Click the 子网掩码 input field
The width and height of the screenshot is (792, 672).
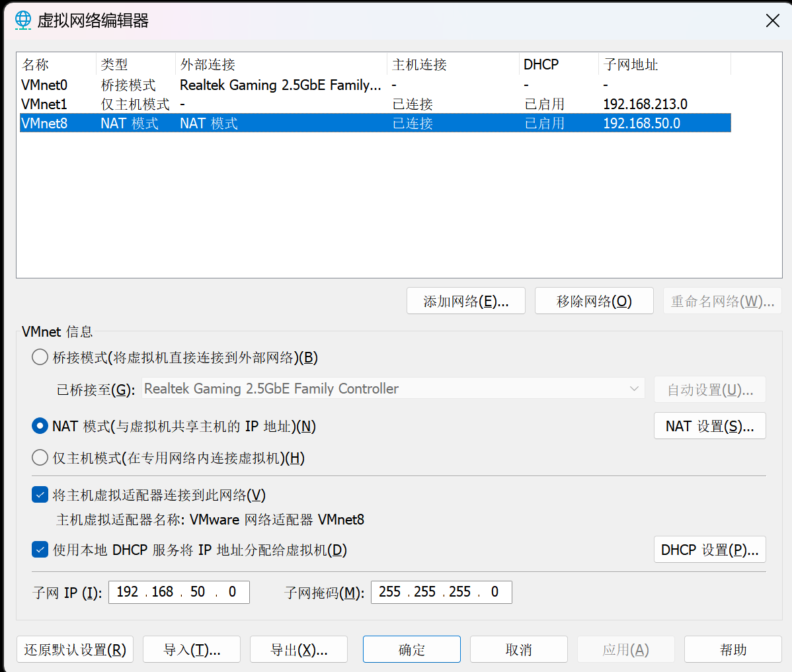[x=441, y=592]
